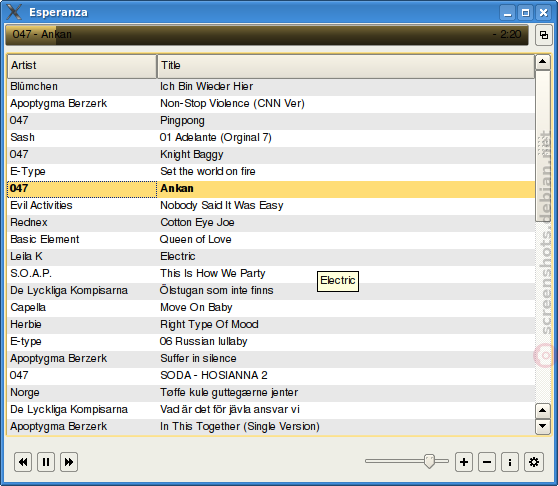Select In This Together (Single Version)
This screenshot has width=558, height=486.
[x=271, y=427]
